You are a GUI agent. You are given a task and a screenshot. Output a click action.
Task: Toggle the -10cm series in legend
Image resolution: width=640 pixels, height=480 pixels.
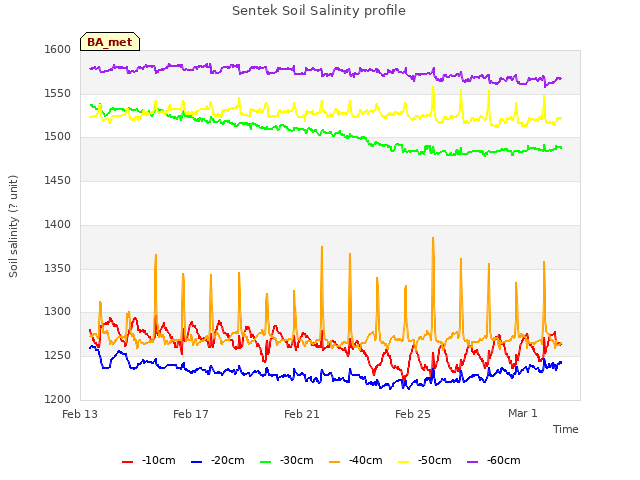[149, 460]
